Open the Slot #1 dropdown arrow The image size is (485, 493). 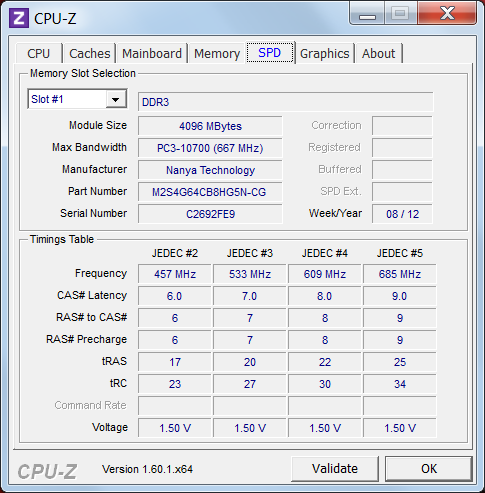pos(116,99)
